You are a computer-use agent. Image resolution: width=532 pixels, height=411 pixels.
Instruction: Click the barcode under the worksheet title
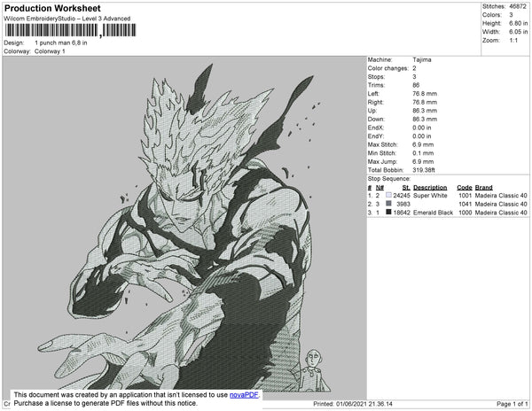[70, 30]
